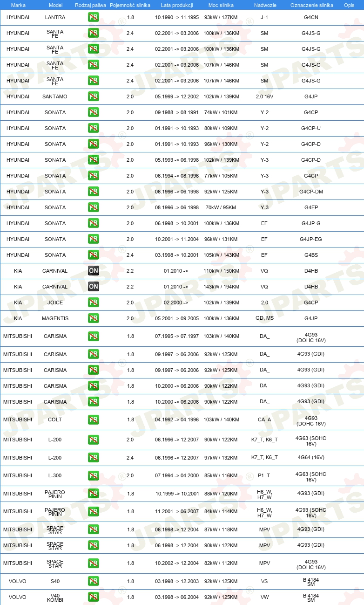Image resolution: width=364 pixels, height=605 pixels.
Task: Click petrol icon in the VOLVO S40 row
Action: [93, 581]
